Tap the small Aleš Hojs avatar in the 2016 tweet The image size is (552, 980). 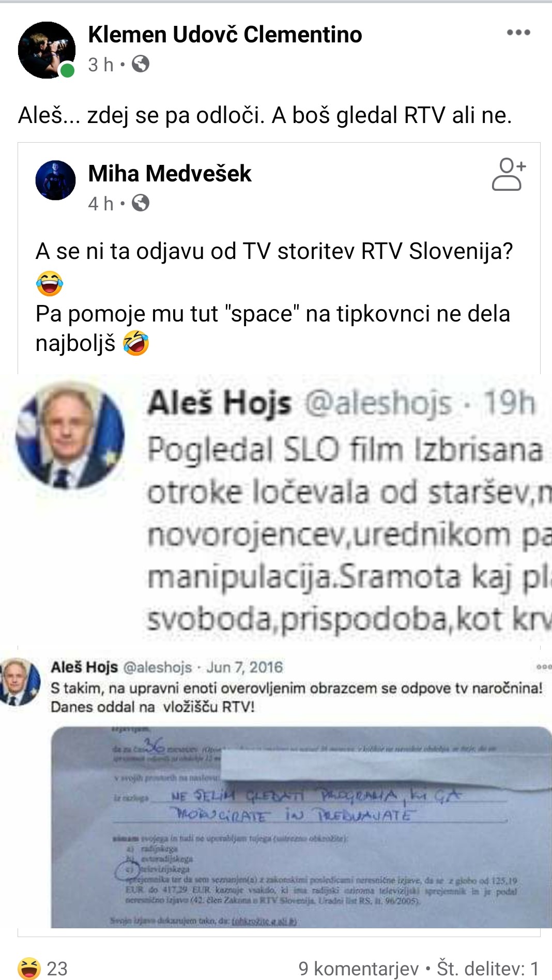coord(20,682)
